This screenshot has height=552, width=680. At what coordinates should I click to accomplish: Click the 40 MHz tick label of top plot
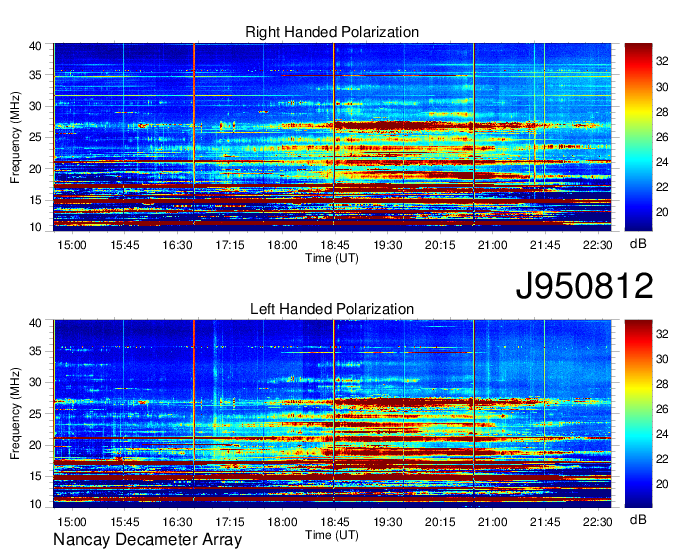point(35,46)
